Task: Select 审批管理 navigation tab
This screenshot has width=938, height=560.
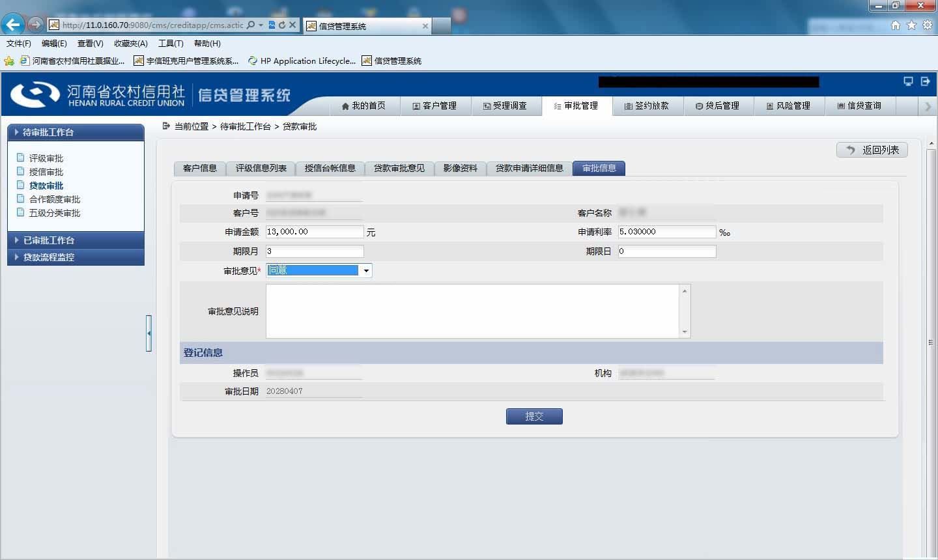Action: pyautogui.click(x=576, y=105)
